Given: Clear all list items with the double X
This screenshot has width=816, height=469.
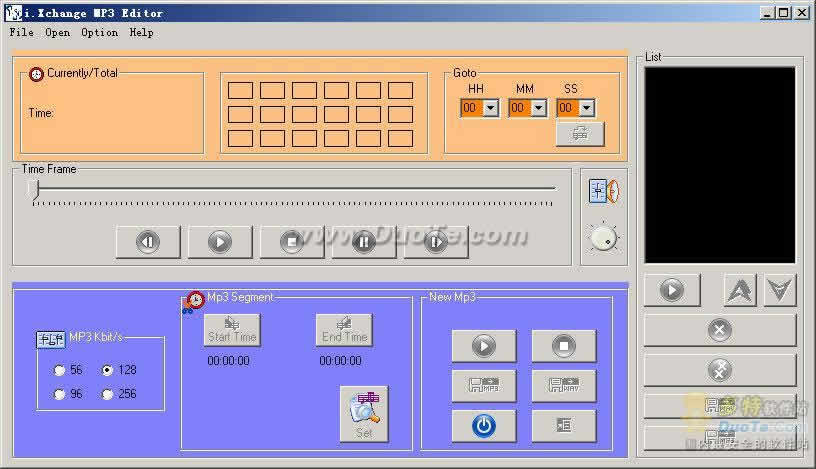Looking at the screenshot, I should click(x=720, y=370).
